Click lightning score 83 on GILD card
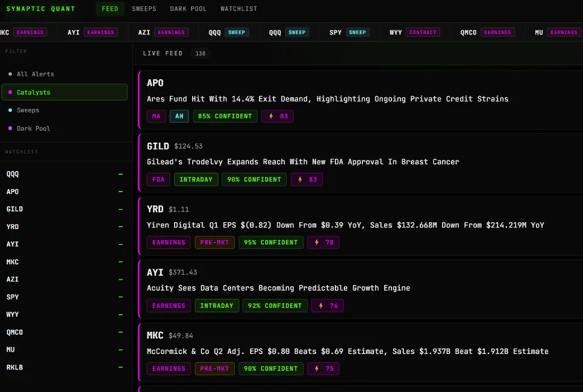Image resolution: width=583 pixels, height=392 pixels. pyautogui.click(x=306, y=180)
